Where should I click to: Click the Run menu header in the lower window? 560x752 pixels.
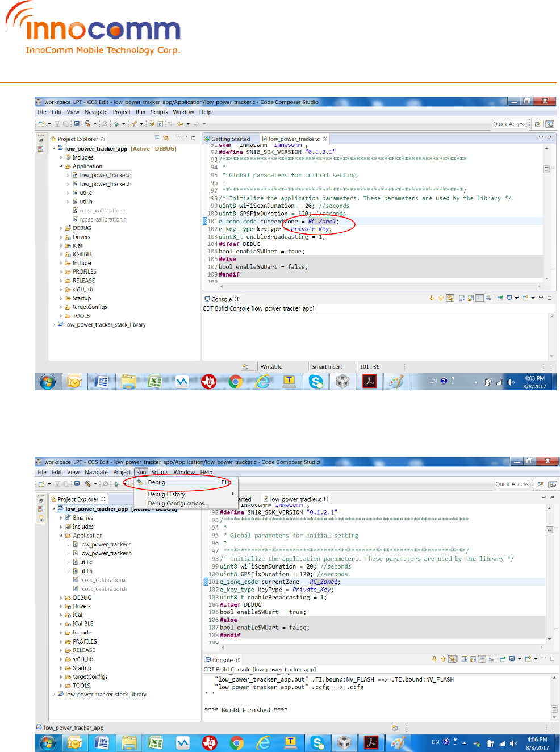pyautogui.click(x=141, y=472)
